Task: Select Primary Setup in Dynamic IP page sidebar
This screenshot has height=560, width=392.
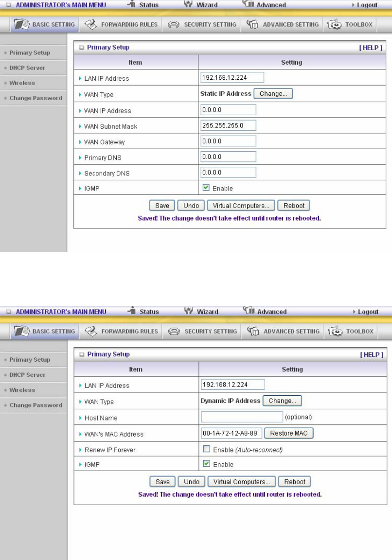Action: 30,360
